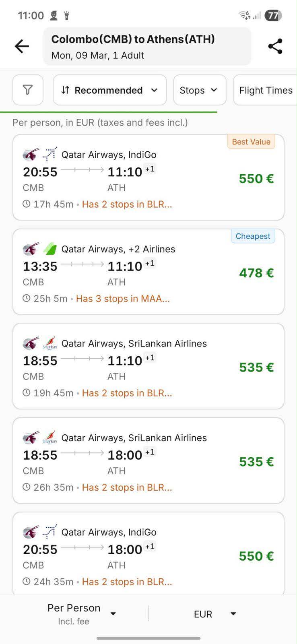The image size is (297, 644).
Task: Tap the Cheapest badge
Action: pyautogui.click(x=253, y=236)
